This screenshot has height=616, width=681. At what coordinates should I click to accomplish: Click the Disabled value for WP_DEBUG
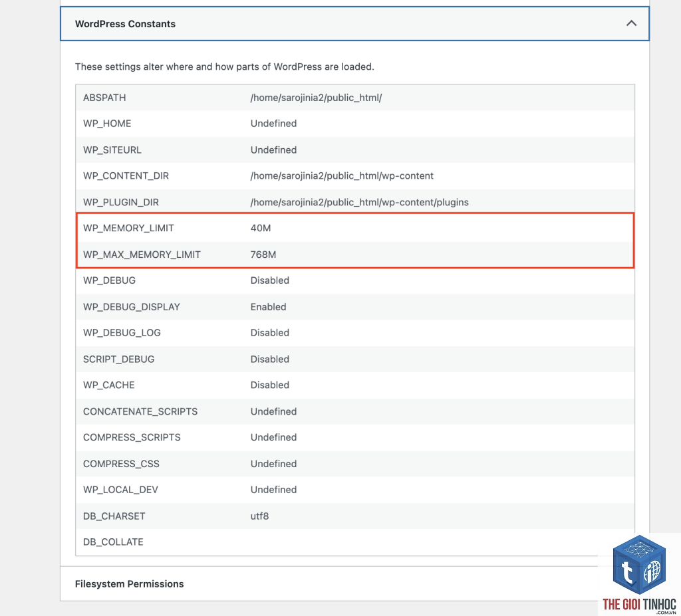tap(270, 280)
